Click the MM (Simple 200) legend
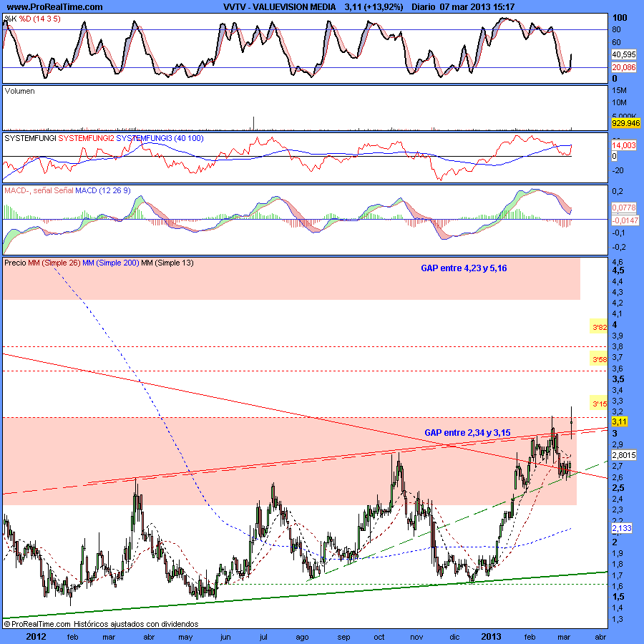This screenshot has width=644, height=644. (x=111, y=263)
